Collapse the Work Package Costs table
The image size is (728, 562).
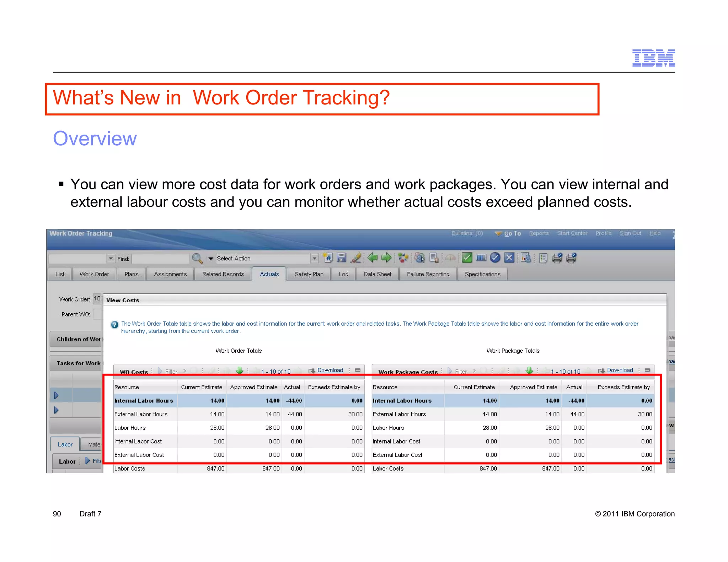point(647,370)
